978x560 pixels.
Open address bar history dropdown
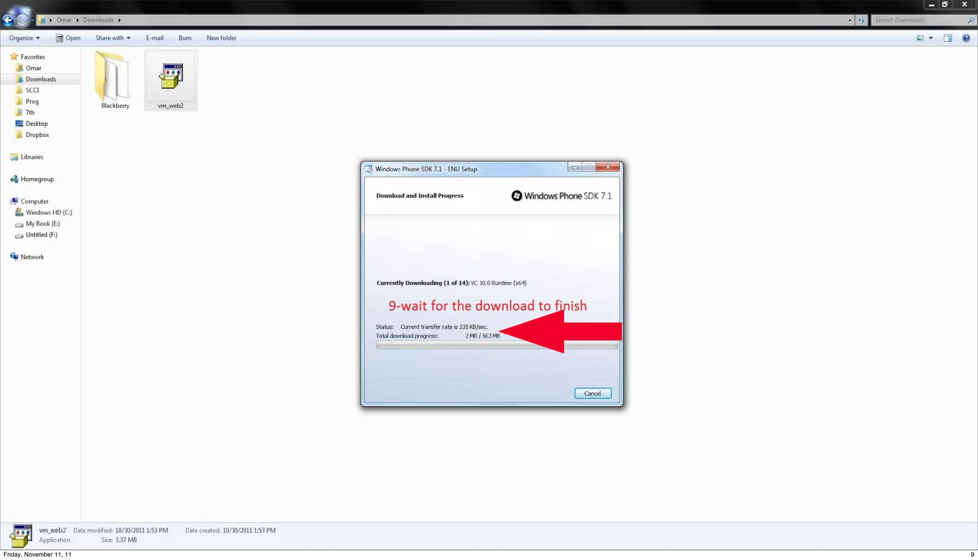849,20
